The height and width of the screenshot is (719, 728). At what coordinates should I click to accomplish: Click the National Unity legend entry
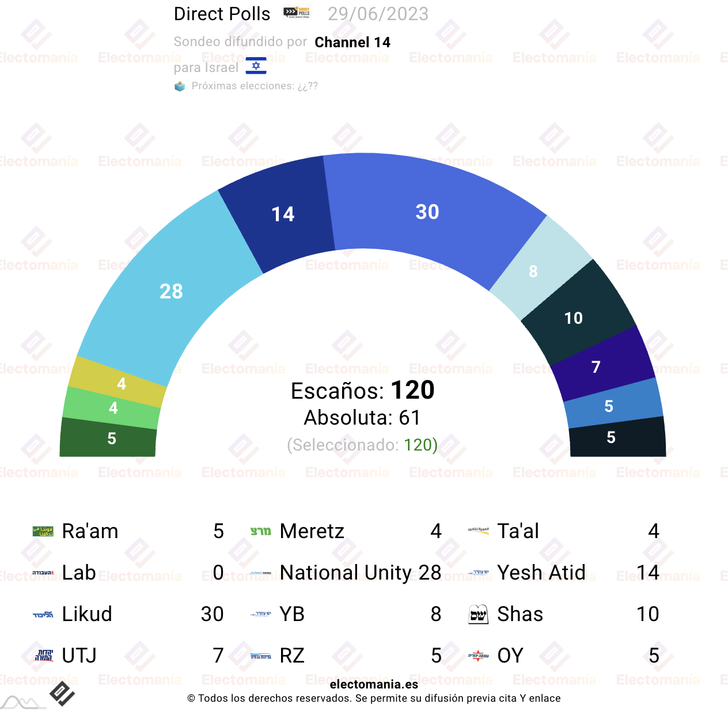click(x=346, y=573)
